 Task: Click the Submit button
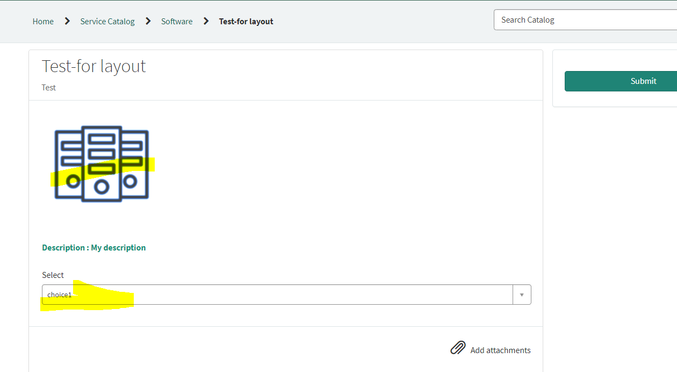(621, 81)
